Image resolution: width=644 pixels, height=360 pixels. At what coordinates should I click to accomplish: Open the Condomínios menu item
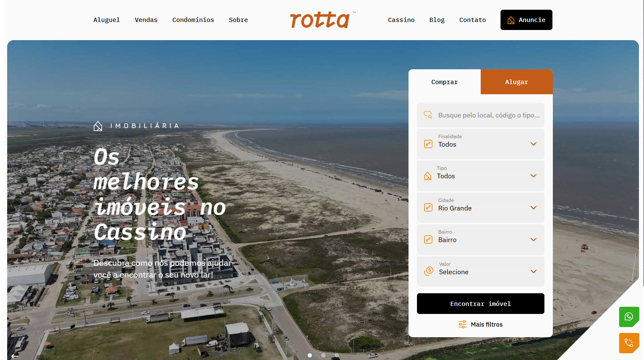(x=193, y=20)
